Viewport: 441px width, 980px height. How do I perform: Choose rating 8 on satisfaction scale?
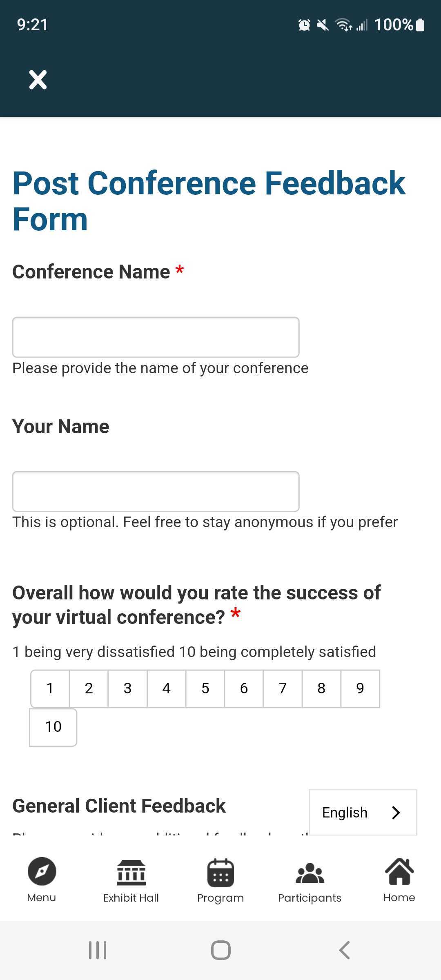[321, 688]
